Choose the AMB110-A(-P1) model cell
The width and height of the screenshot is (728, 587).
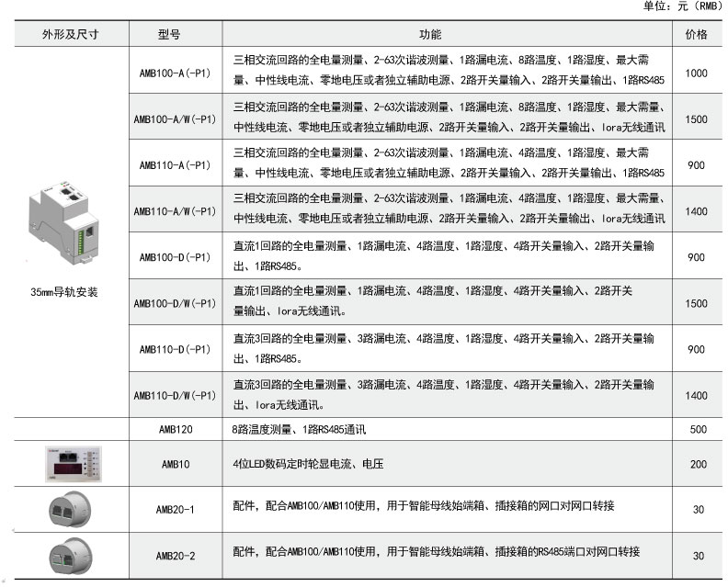click(175, 165)
